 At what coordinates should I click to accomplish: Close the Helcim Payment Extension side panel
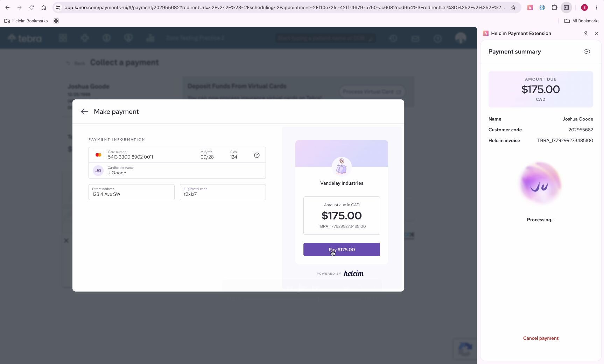click(x=597, y=33)
